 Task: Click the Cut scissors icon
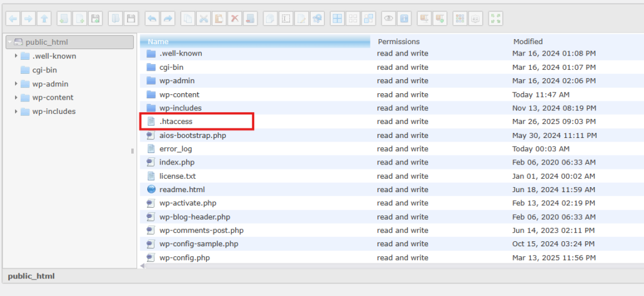coord(204,19)
